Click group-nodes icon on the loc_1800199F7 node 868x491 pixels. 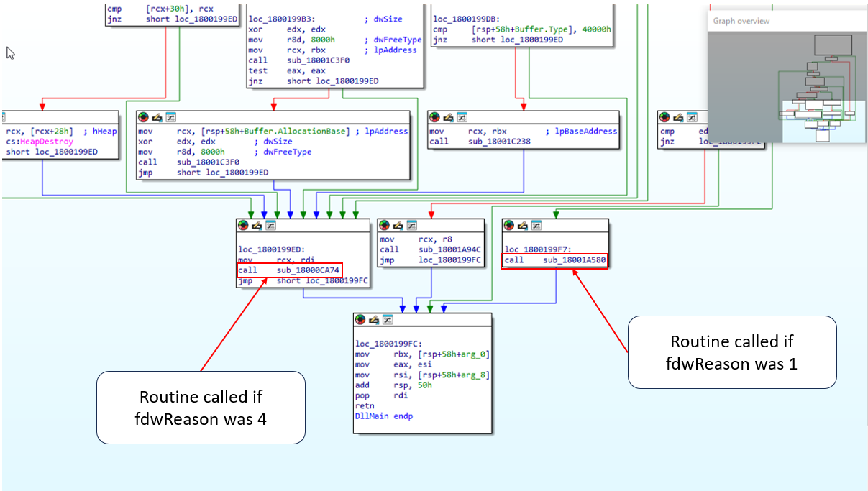pyautogui.click(x=536, y=225)
